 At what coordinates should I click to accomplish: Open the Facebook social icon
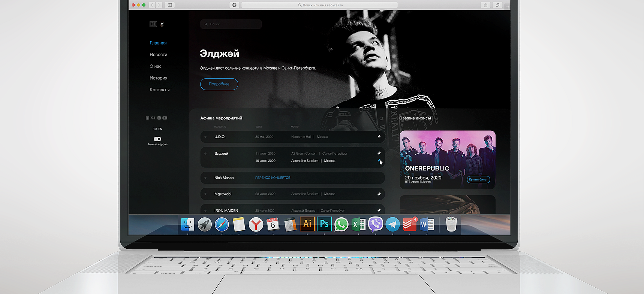click(147, 118)
